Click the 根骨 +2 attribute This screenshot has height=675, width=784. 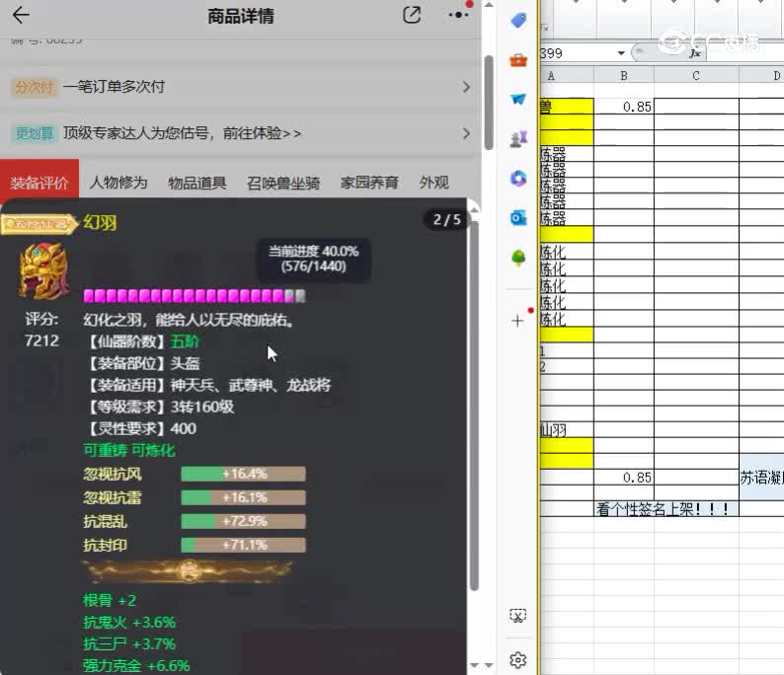pos(110,600)
